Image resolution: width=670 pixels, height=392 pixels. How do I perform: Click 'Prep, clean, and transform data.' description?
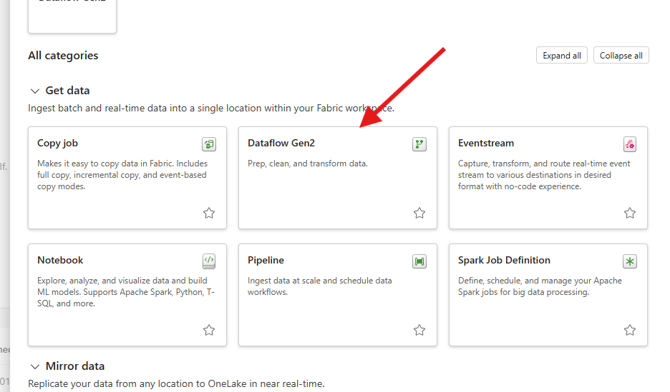coord(308,164)
